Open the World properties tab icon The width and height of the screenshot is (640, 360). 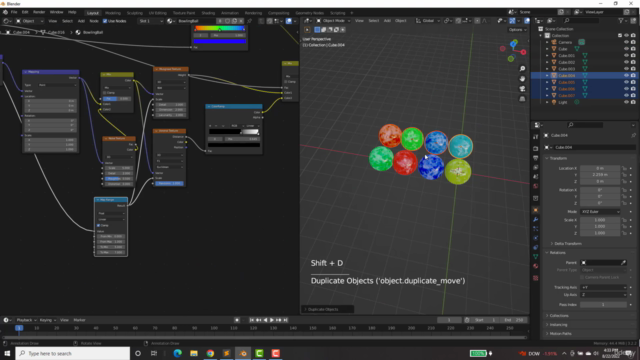(x=536, y=186)
